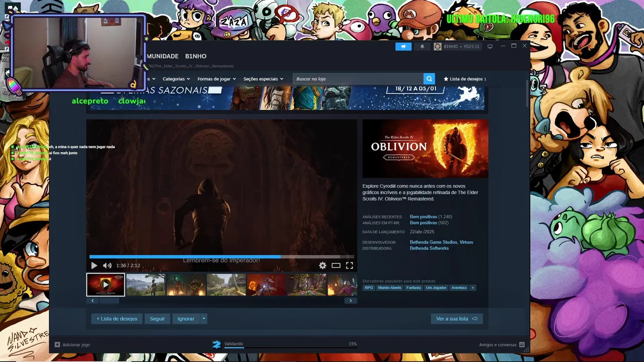The height and width of the screenshot is (362, 644).
Task: Expand the arrow next to Ignorar
Action: click(x=204, y=318)
